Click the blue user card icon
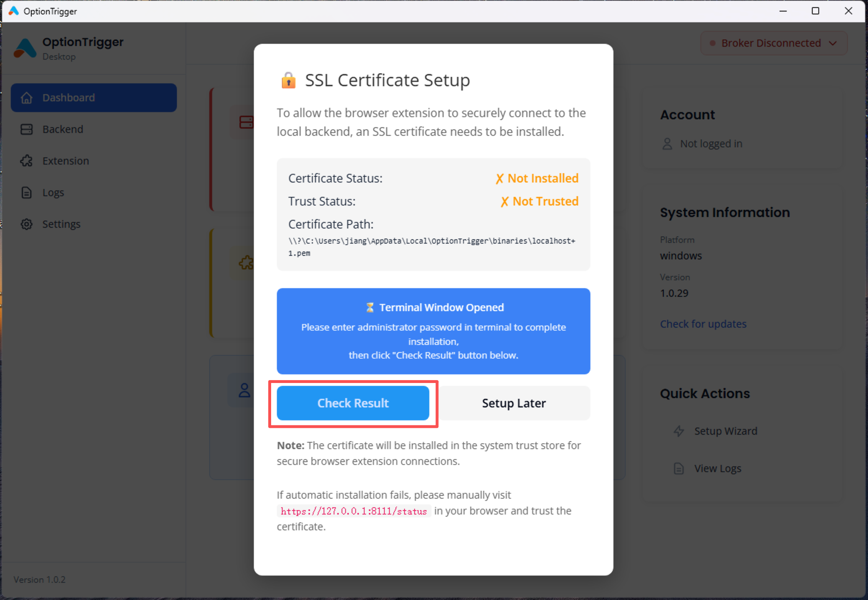This screenshot has width=868, height=600. click(245, 390)
